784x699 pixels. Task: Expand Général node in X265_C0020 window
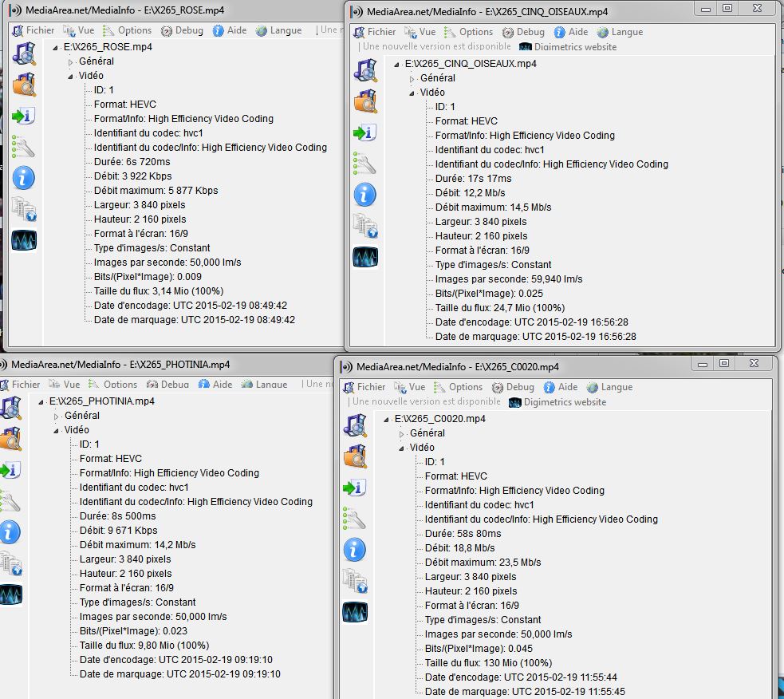401,434
